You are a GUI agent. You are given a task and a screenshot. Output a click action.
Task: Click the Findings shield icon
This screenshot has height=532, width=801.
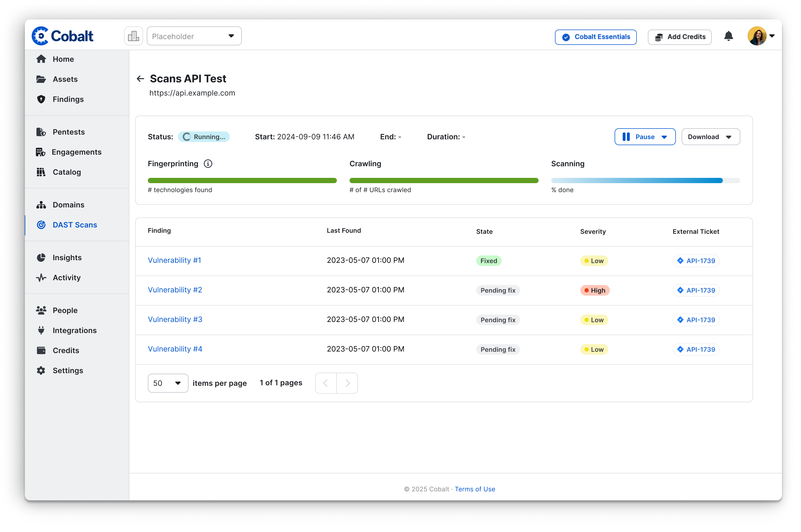41,99
